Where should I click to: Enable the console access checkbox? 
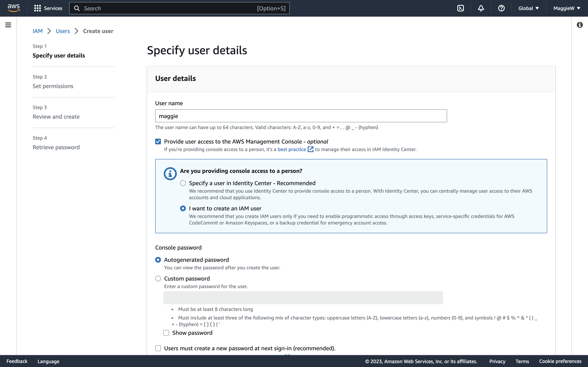[x=158, y=142]
